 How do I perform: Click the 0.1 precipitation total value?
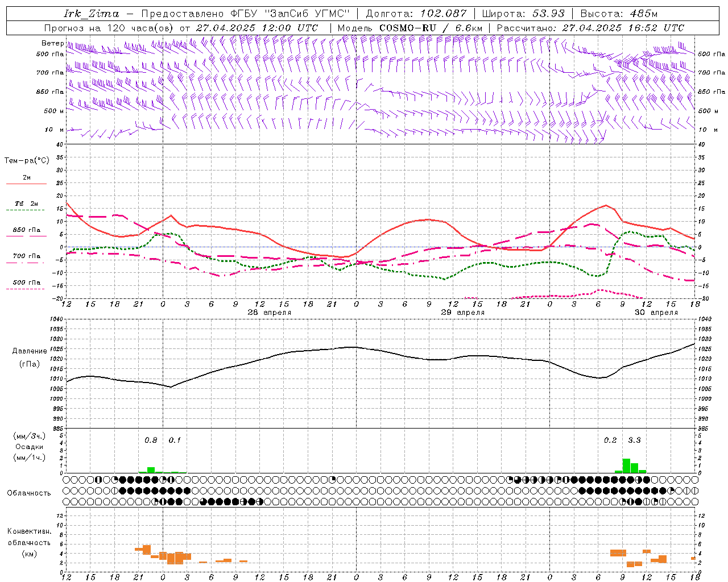tap(175, 440)
